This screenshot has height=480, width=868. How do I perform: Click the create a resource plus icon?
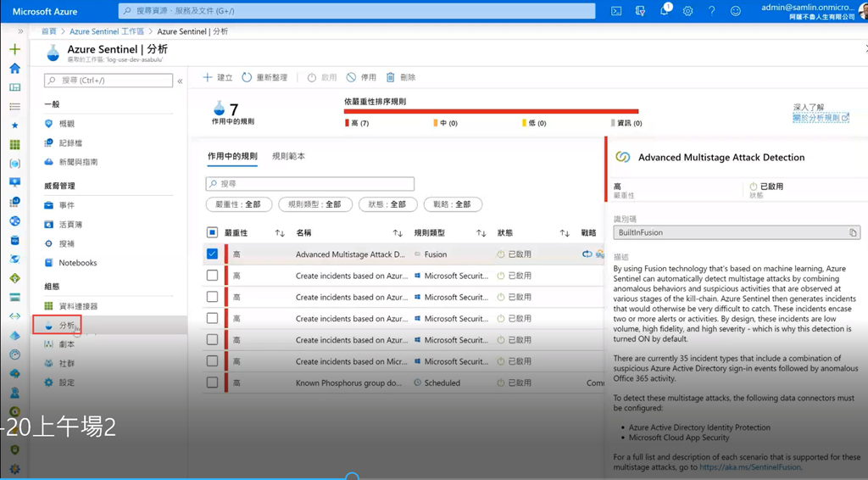pos(15,49)
